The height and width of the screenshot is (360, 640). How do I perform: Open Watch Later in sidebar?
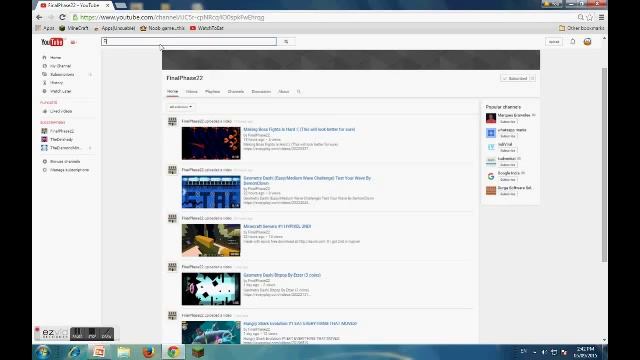point(60,91)
